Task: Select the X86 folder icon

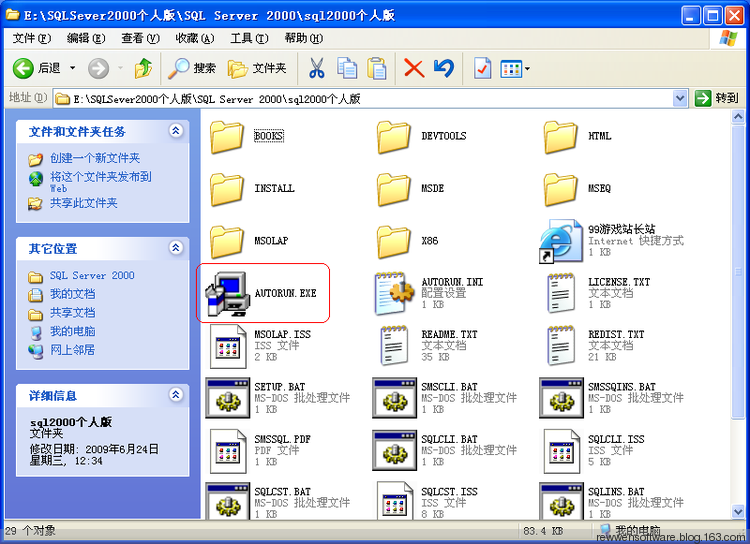Action: pos(394,242)
